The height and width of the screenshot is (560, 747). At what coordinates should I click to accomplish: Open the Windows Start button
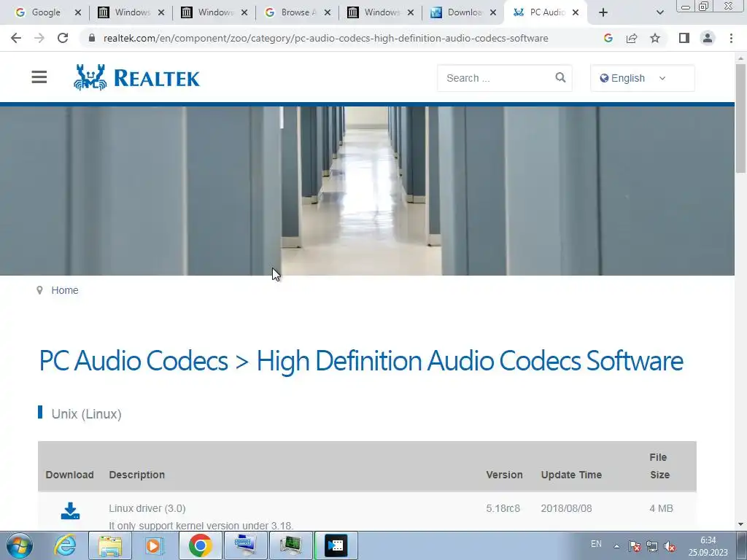[x=19, y=545]
